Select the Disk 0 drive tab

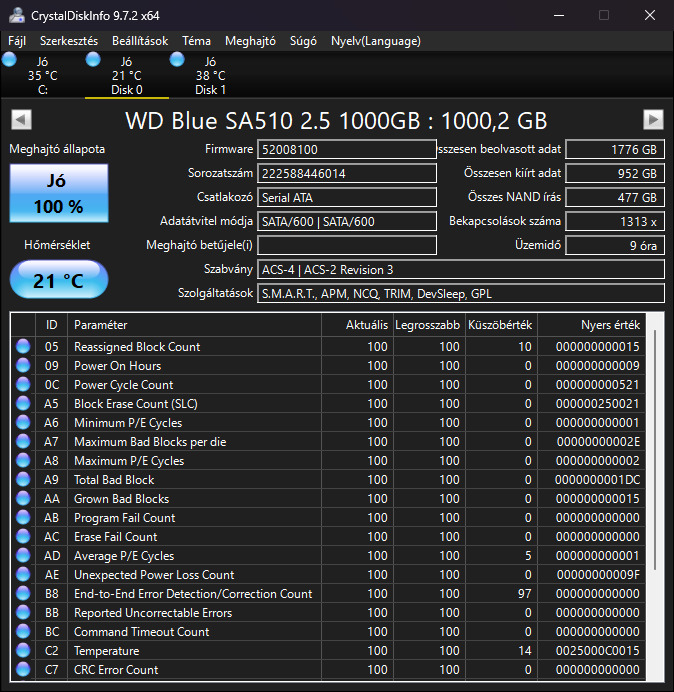click(127, 75)
